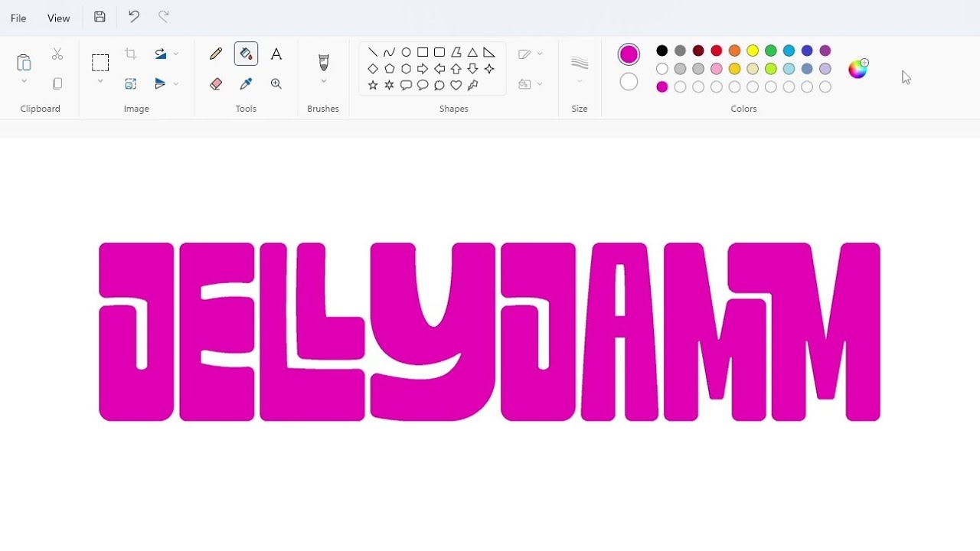Select the Right arrow shape
The height and width of the screenshot is (551, 980).
423,69
